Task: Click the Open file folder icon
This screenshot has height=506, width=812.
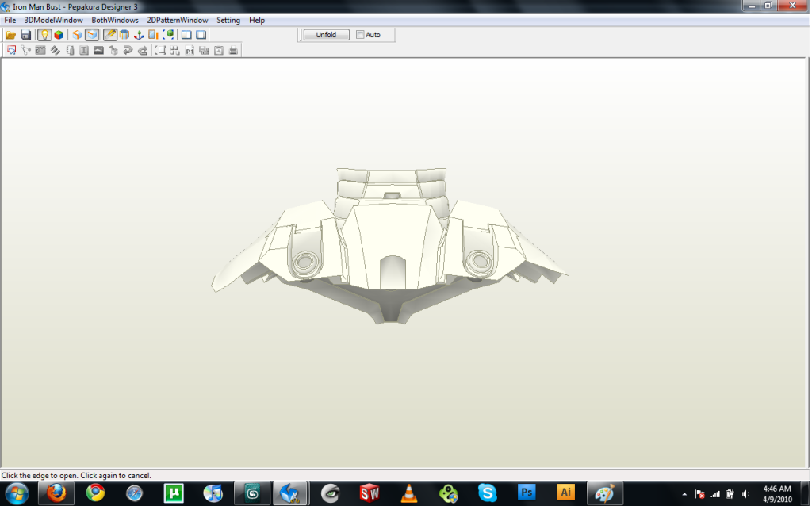Action: 11,35
